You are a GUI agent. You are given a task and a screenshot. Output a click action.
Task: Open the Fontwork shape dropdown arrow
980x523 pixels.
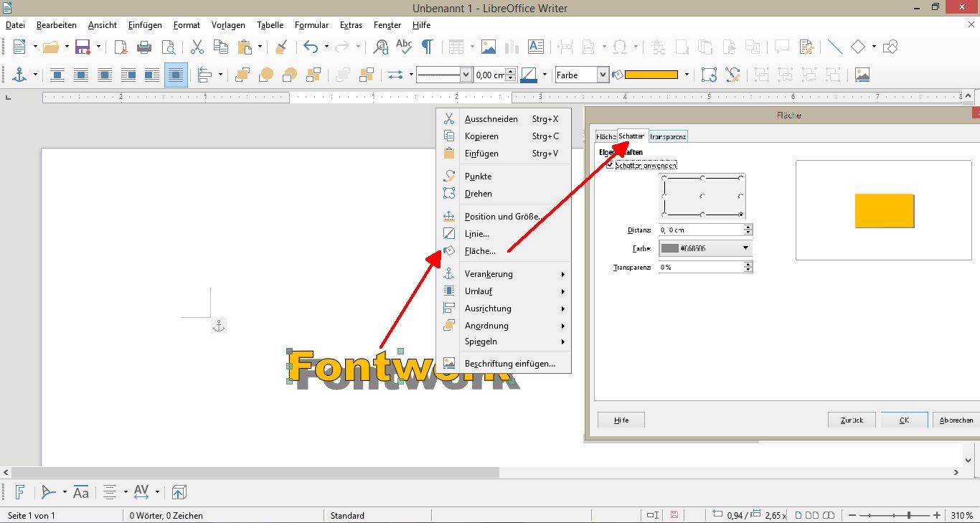65,492
